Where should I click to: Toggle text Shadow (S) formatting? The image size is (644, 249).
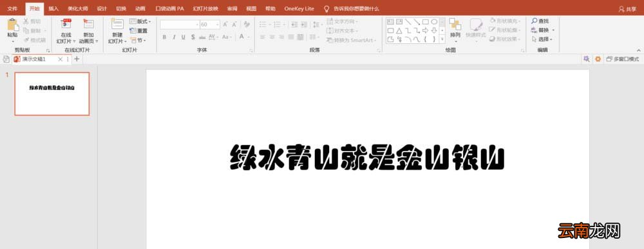(193, 37)
